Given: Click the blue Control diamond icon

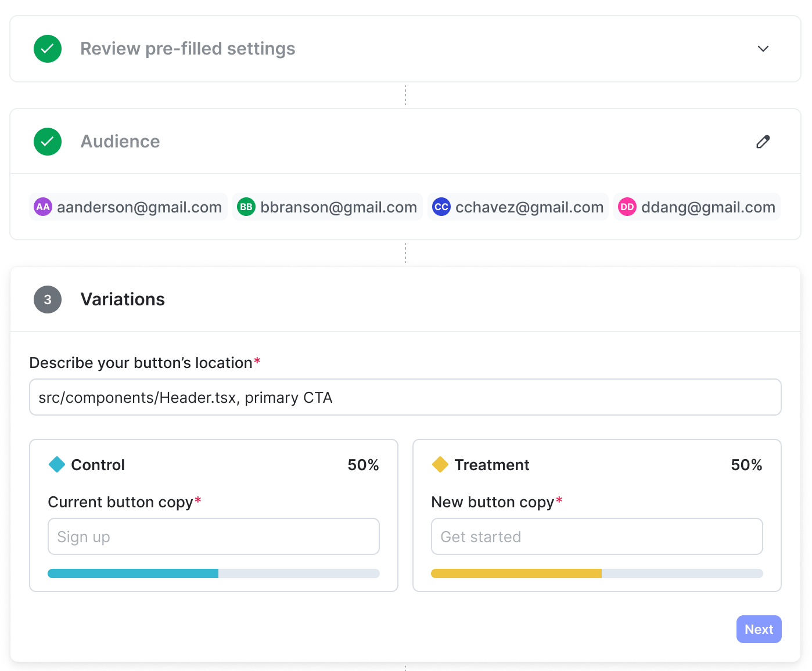Looking at the screenshot, I should pos(57,464).
